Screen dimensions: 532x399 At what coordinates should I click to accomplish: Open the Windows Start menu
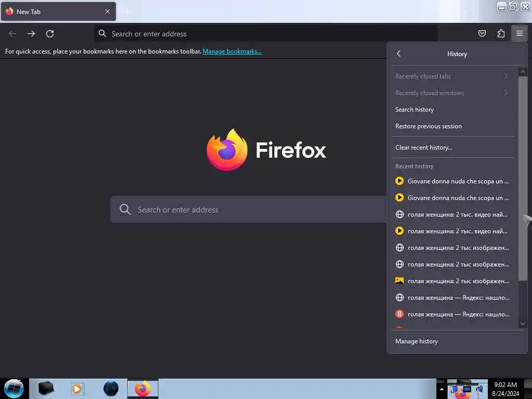click(x=14, y=389)
